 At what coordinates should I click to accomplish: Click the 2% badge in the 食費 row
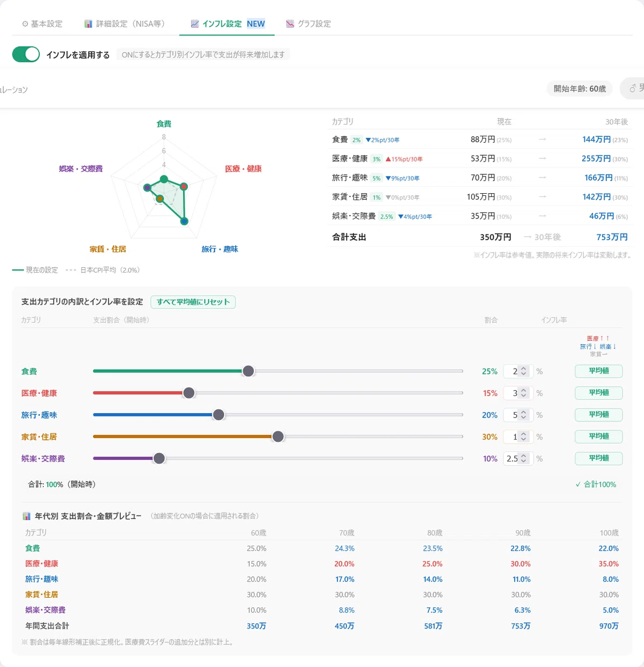pyautogui.click(x=356, y=140)
